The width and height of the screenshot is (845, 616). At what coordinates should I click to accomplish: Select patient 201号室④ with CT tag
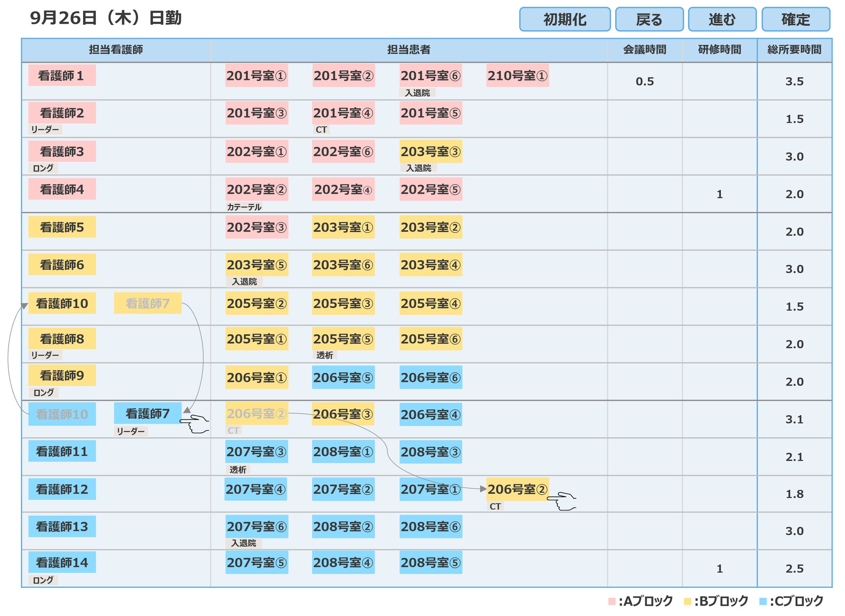(344, 113)
